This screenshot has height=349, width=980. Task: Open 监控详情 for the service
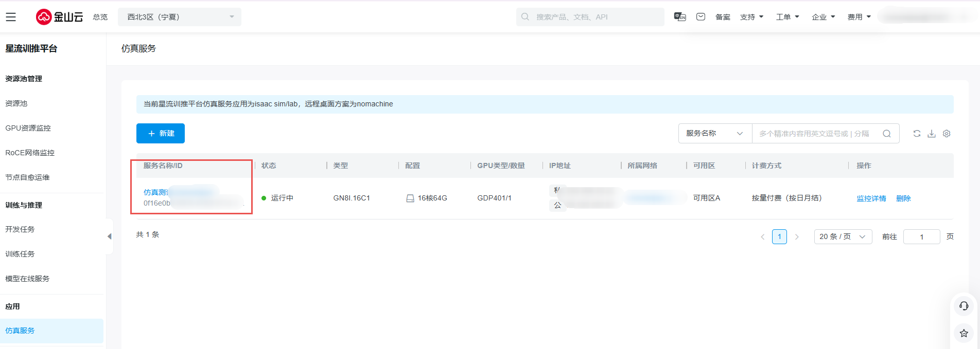[871, 198]
